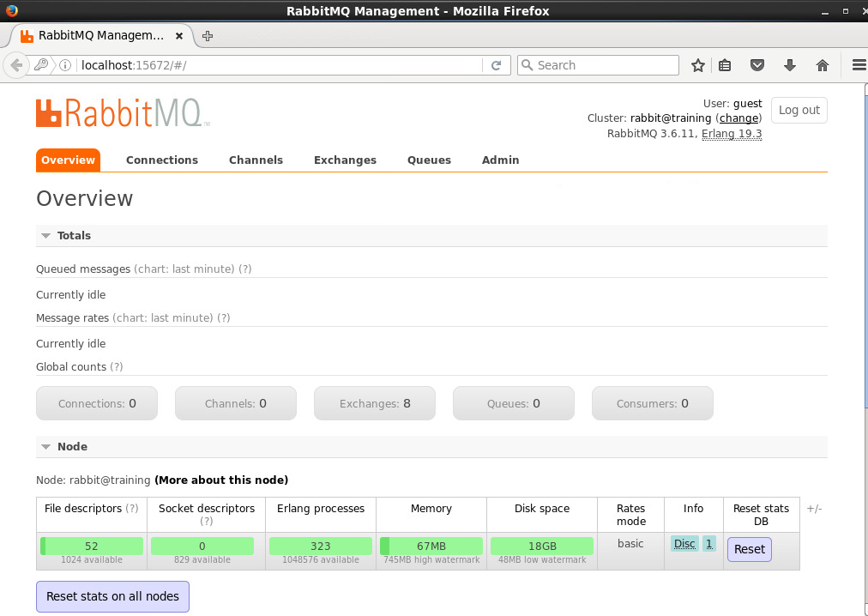Click the 745MB high watermark text
868x616 pixels.
tap(431, 560)
